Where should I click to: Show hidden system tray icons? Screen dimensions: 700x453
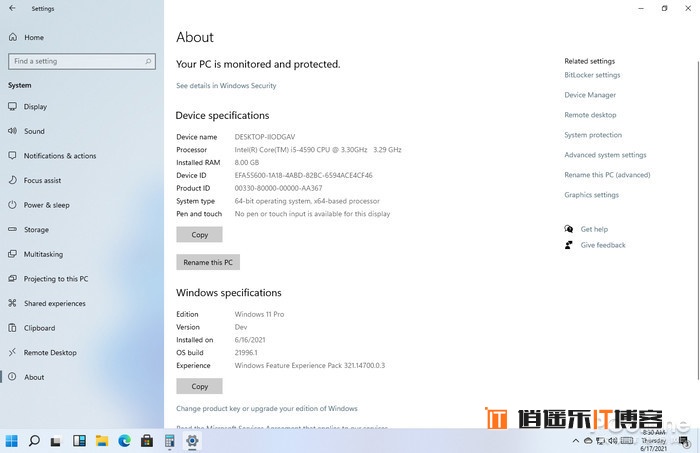pos(576,441)
